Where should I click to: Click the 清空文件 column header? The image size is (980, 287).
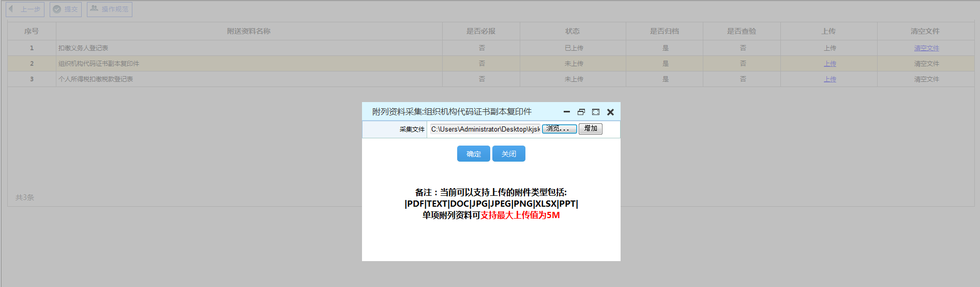(925, 31)
